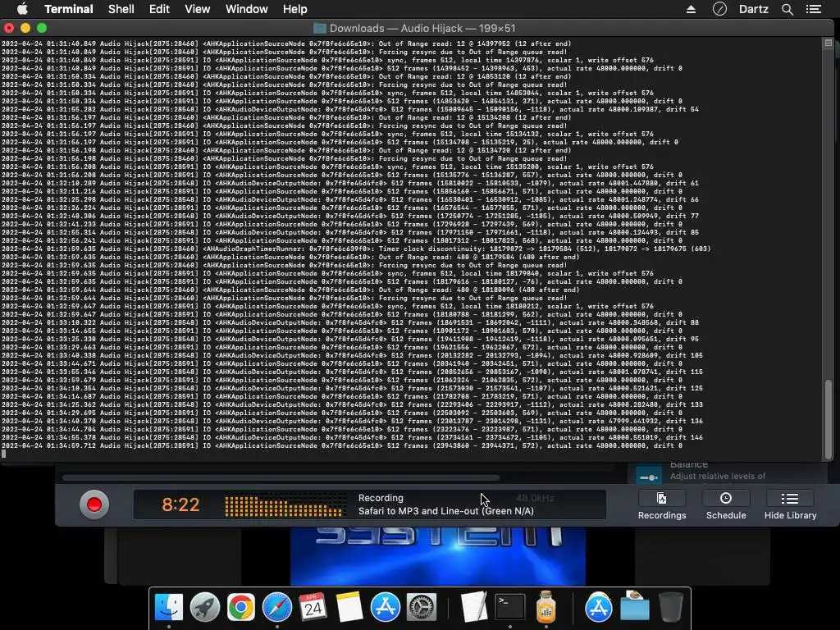Click the Audio Hijack horizontal scrollbar
This screenshot has width=840, height=630.
(281, 477)
